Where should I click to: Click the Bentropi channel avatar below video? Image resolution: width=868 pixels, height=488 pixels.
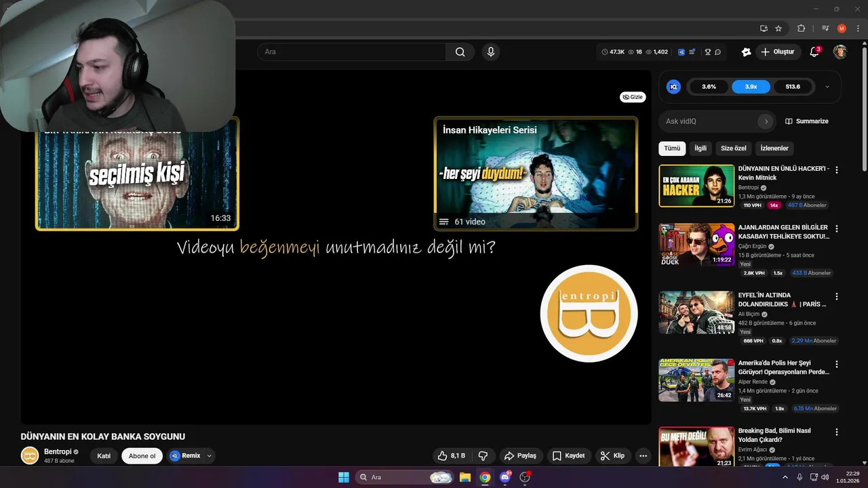click(30, 455)
